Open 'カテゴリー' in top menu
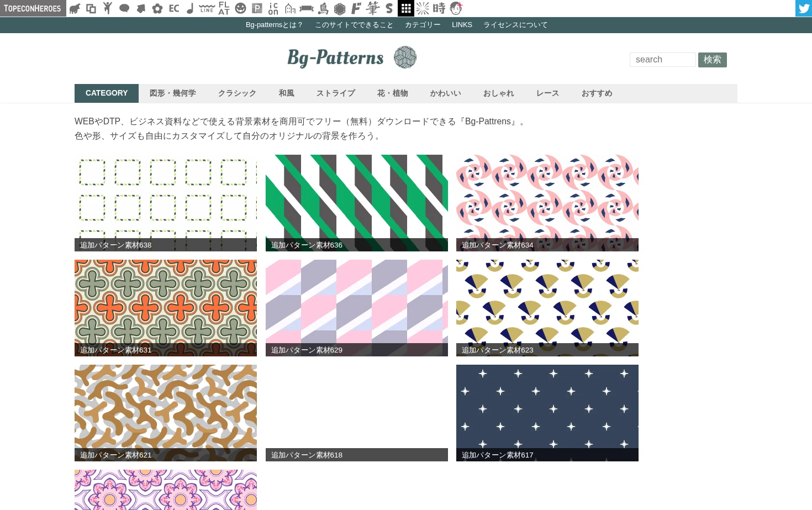 (x=423, y=25)
